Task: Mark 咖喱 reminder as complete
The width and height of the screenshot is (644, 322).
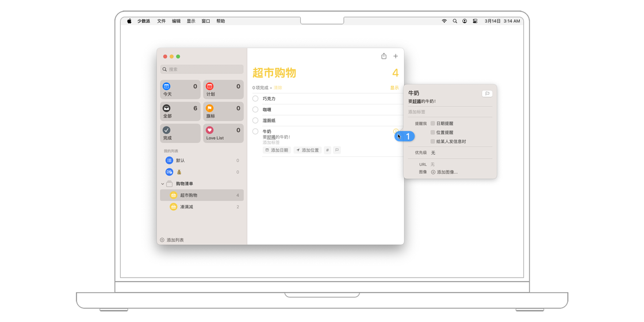Action: coord(255,110)
